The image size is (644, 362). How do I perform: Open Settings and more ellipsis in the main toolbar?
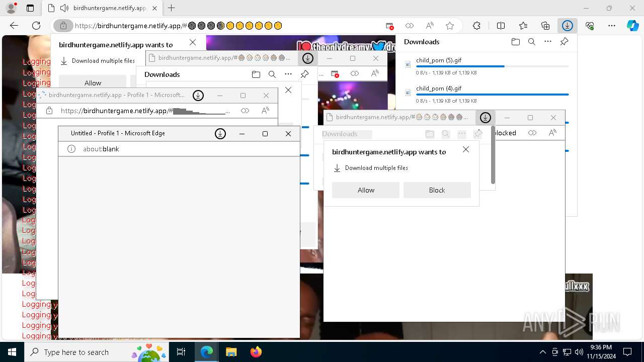(x=612, y=26)
